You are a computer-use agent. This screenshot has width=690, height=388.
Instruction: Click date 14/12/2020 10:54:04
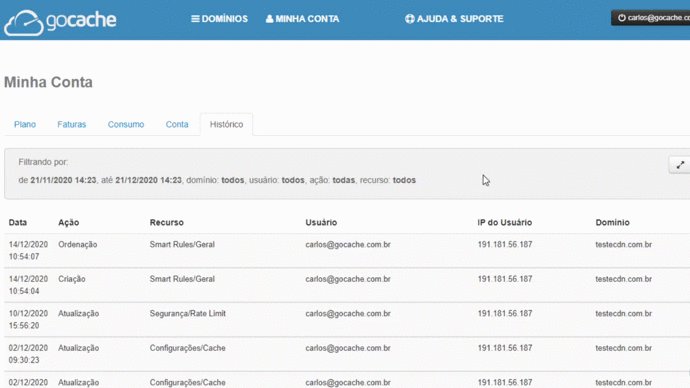click(28, 285)
